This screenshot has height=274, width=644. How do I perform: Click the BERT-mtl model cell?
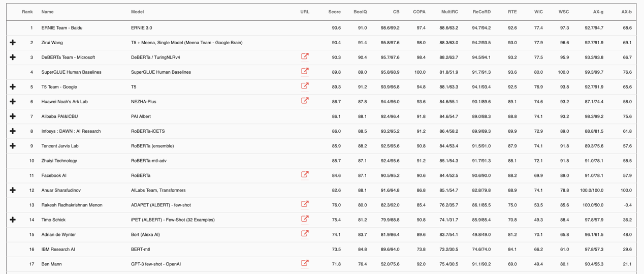click(140, 249)
